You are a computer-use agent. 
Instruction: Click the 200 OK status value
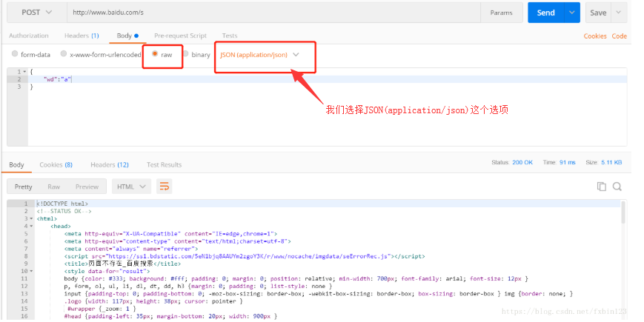click(522, 162)
